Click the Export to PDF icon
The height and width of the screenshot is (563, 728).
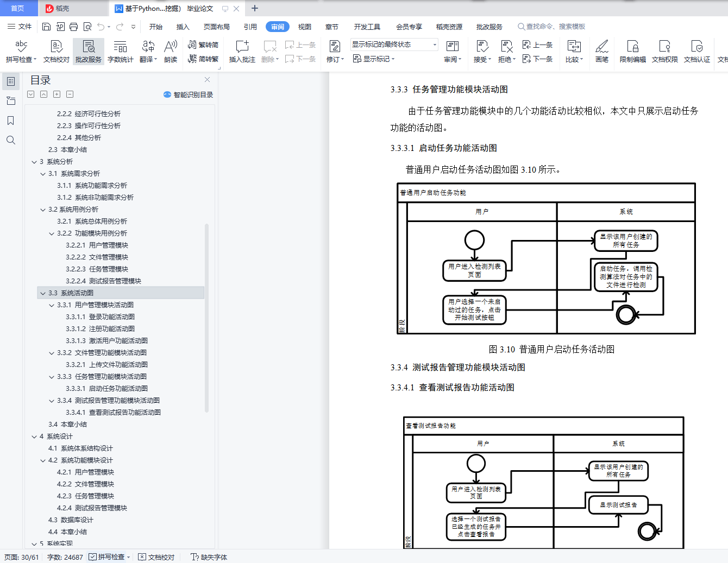pyautogui.click(x=60, y=27)
